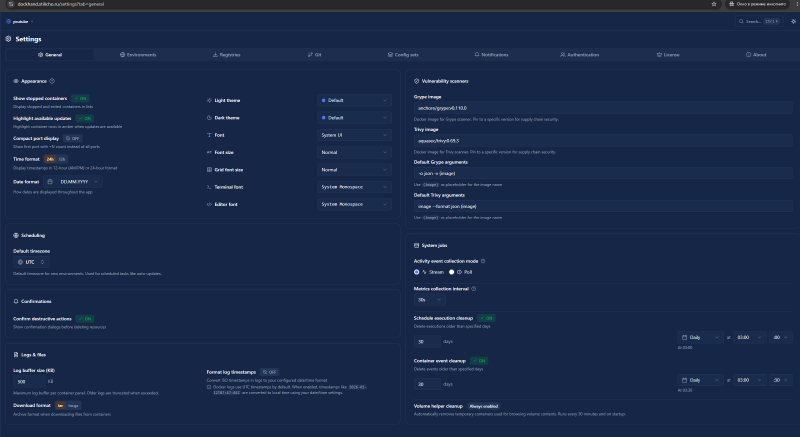Click the file icon beside Logs & files
The image size is (800, 437).
[x=16, y=355]
